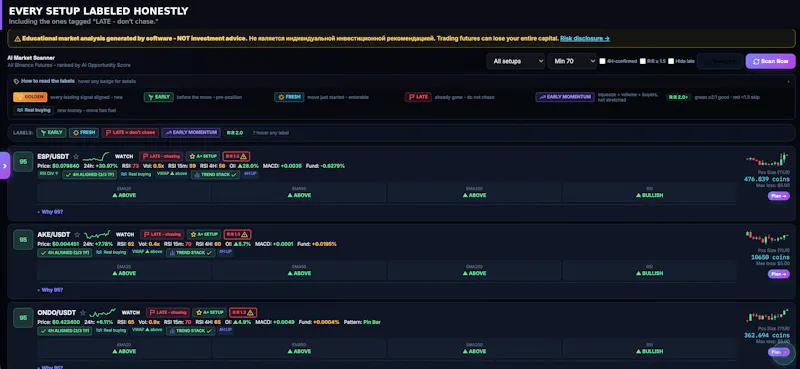
Task: Click the ESP/USDT sparkline chart
Action: coord(96,156)
